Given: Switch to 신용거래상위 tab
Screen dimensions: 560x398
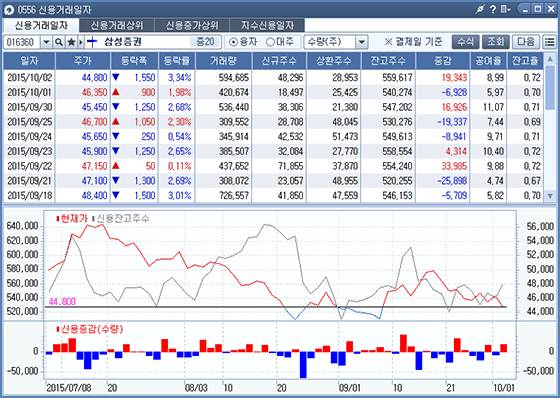Looking at the screenshot, I should click(117, 25).
